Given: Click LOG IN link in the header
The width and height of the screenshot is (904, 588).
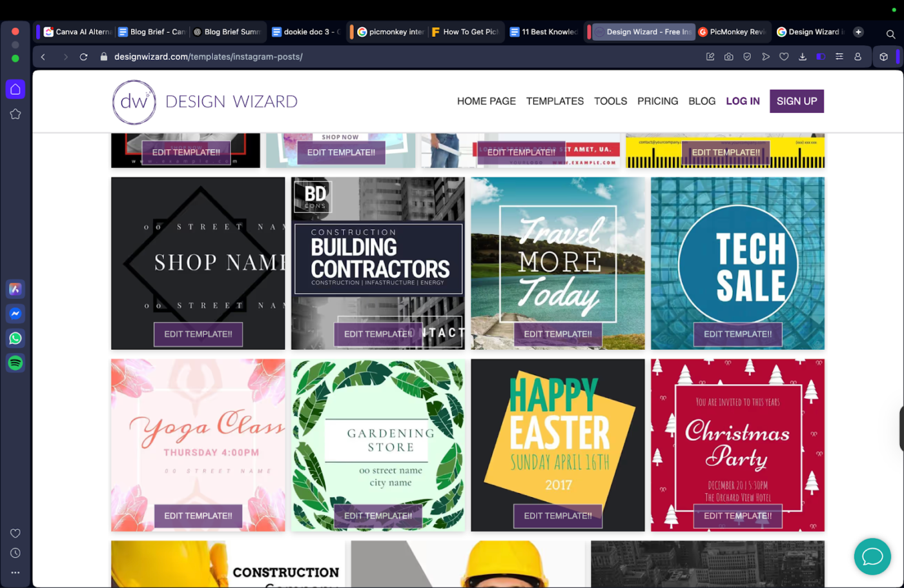Looking at the screenshot, I should (x=743, y=101).
